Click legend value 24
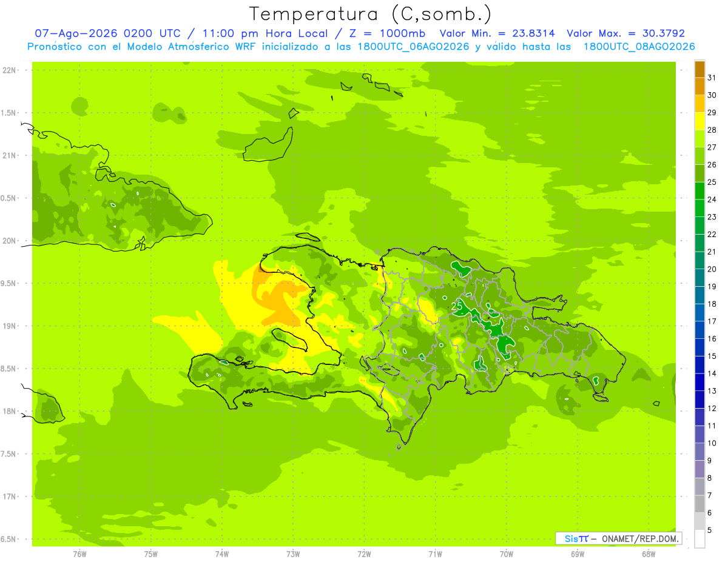Screen dimensions: 728x562 712,199
